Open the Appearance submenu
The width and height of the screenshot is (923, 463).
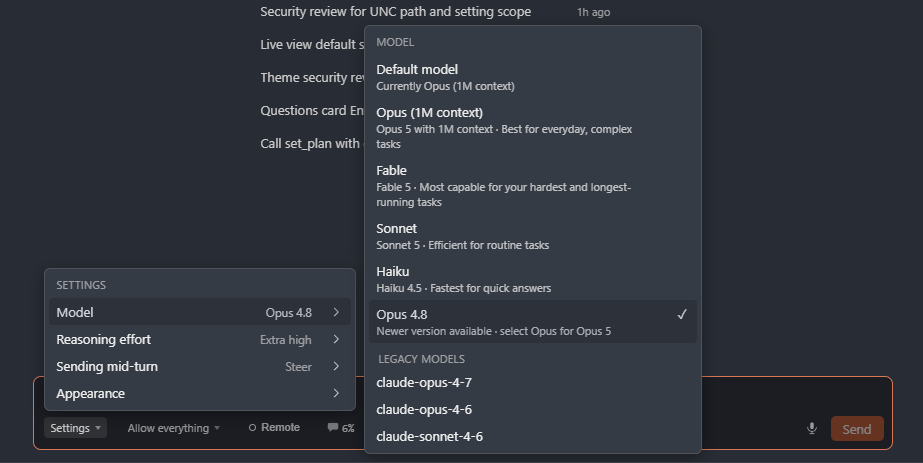click(x=200, y=394)
